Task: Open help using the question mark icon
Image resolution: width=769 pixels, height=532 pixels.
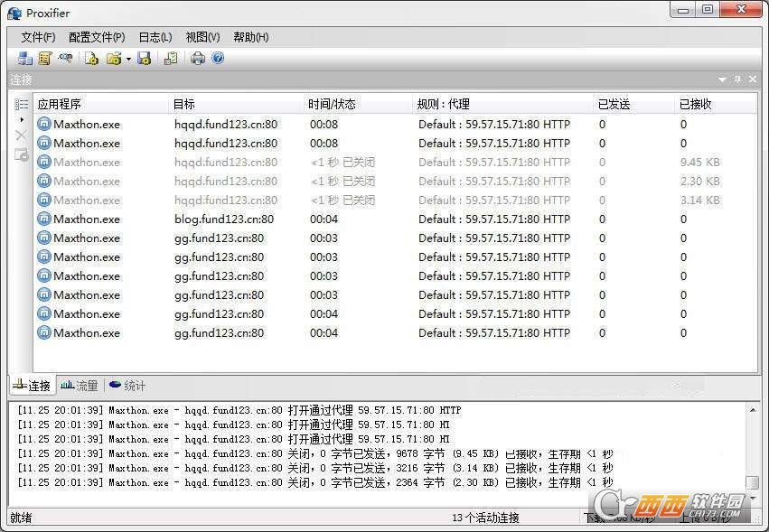Action: tap(218, 58)
